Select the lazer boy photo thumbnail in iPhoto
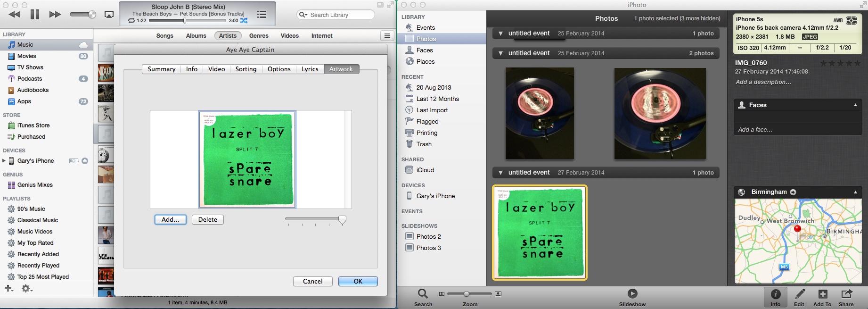 pyautogui.click(x=540, y=233)
